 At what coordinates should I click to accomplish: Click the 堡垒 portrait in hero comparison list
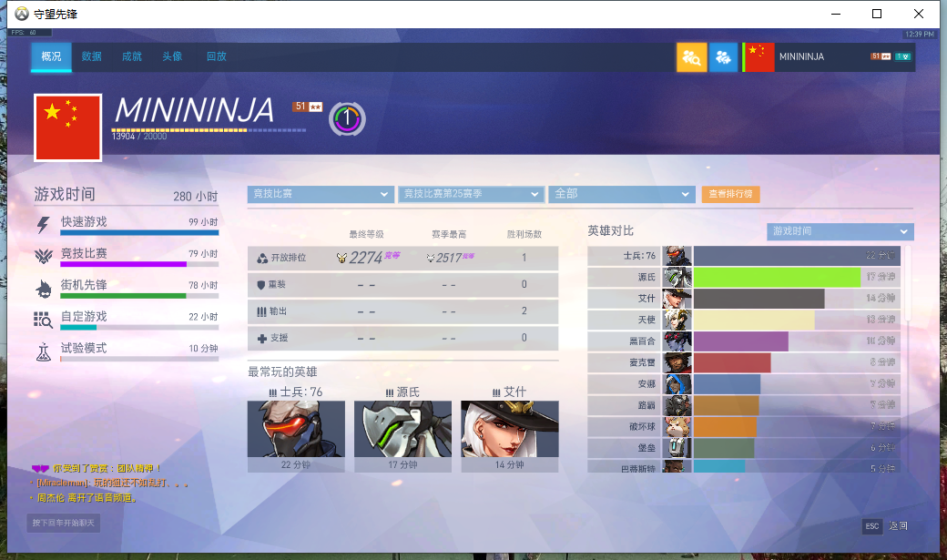click(x=677, y=448)
